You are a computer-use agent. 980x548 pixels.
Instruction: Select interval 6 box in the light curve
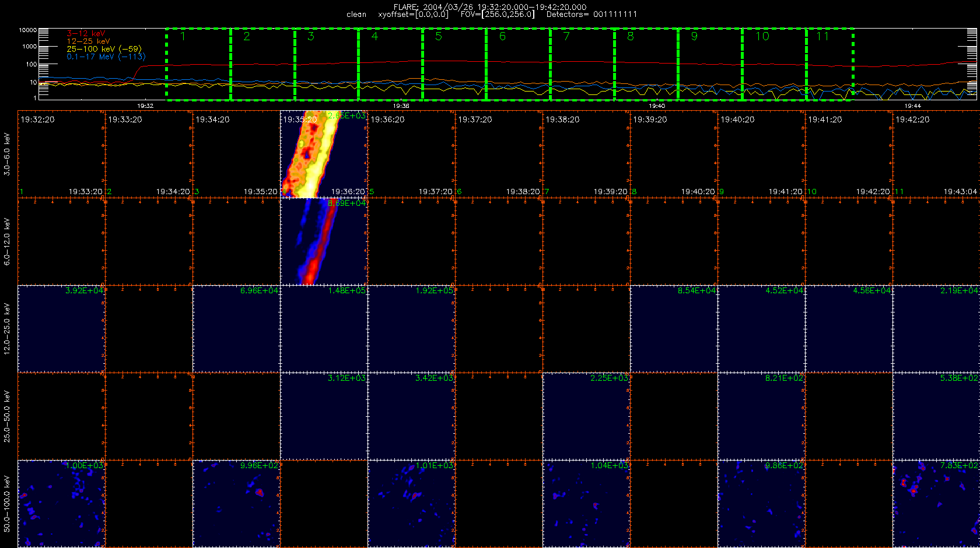(x=518, y=64)
